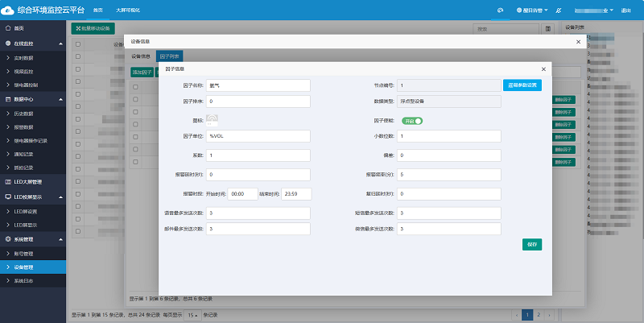This screenshot has width=644, height=323.
Task: Tick the select-all checkbox in device table header
Action: (x=78, y=43)
